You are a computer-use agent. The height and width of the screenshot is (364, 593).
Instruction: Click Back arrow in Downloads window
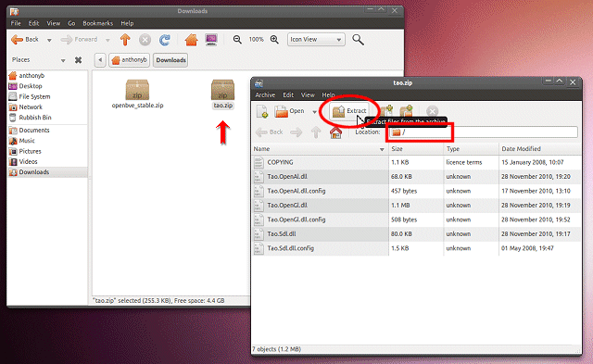25,39
